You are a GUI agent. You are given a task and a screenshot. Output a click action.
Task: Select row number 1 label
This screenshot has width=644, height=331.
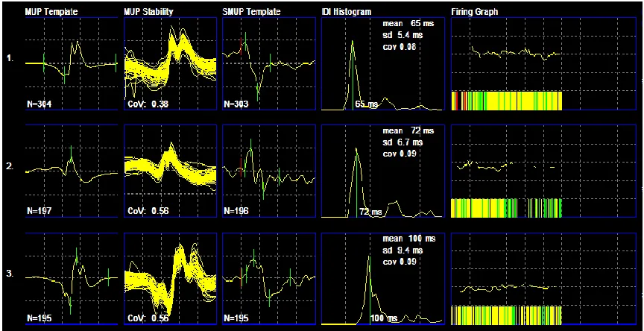pyautogui.click(x=10, y=59)
